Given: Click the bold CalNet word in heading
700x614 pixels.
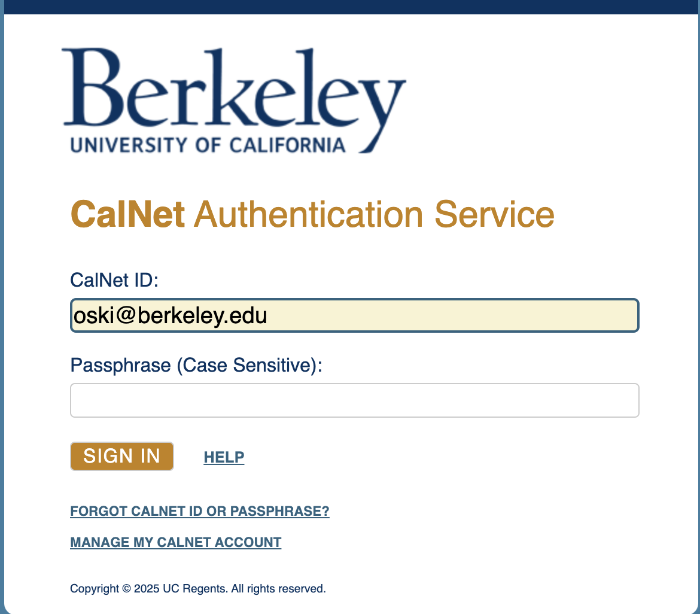Looking at the screenshot, I should (x=127, y=215).
